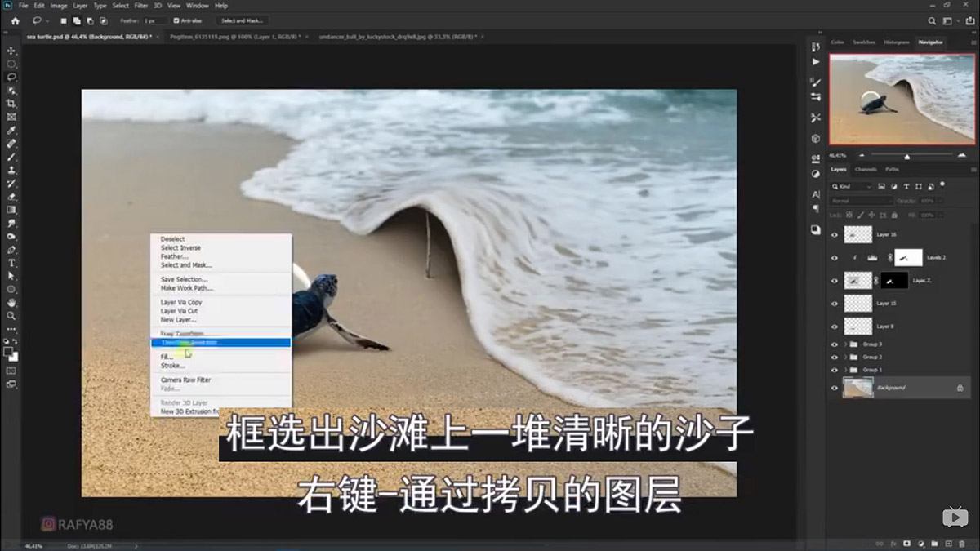Expand Group 1 in the Layers panel

tap(844, 371)
